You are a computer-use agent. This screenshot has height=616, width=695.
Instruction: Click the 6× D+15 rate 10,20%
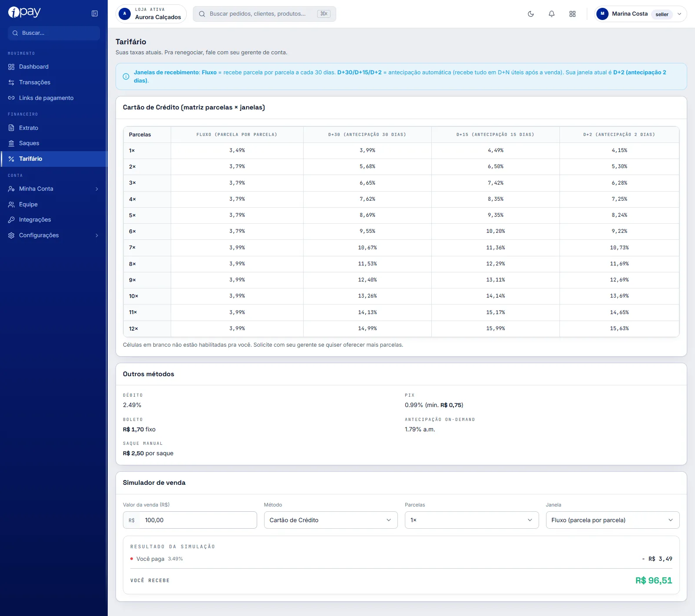(496, 232)
